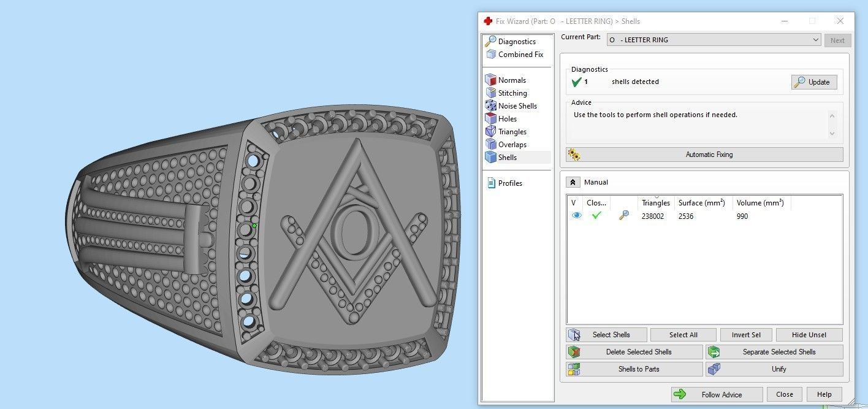The image size is (868, 409).
Task: Click the closed-shell green checkmark
Action: point(596,216)
